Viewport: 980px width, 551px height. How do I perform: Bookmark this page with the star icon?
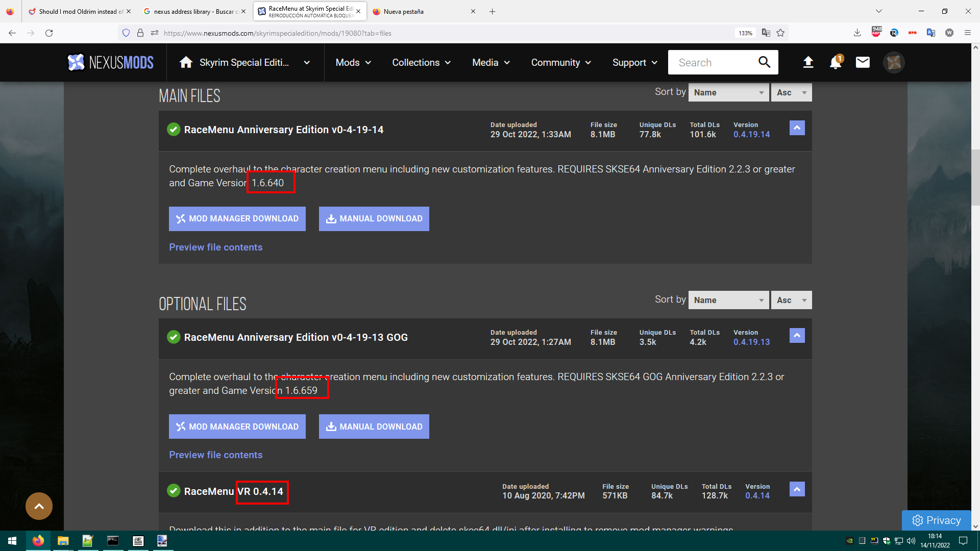pyautogui.click(x=780, y=33)
